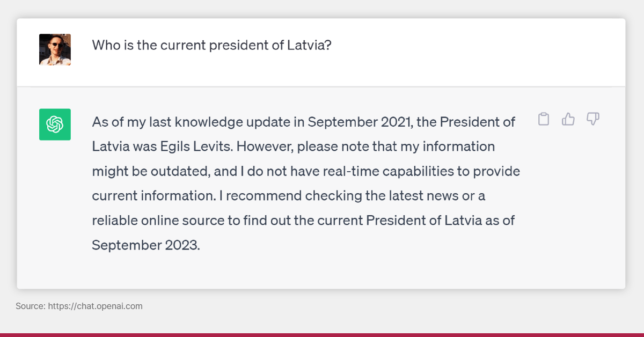Toggle negative feedback on the assistant message
The image size is (644, 337).
coord(592,119)
